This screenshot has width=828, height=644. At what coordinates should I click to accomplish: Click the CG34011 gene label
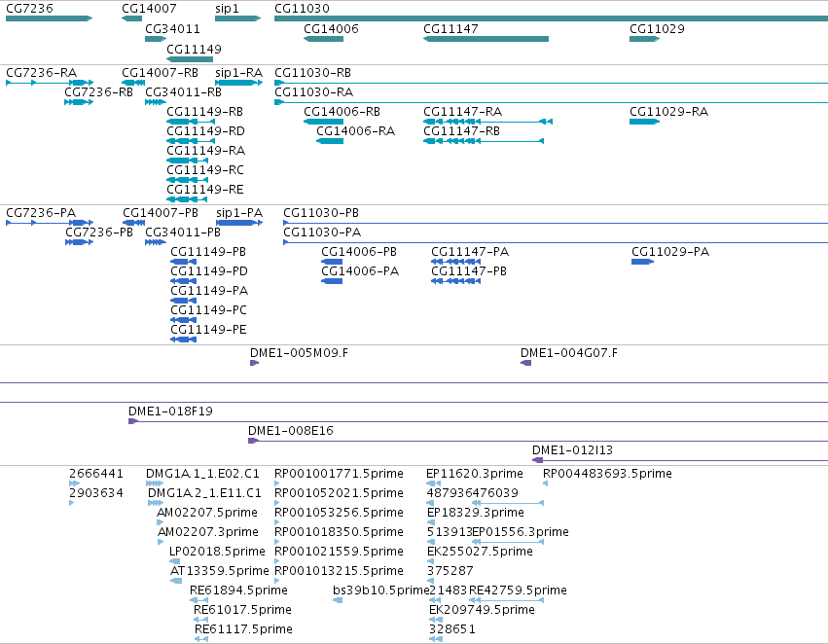[x=172, y=28]
